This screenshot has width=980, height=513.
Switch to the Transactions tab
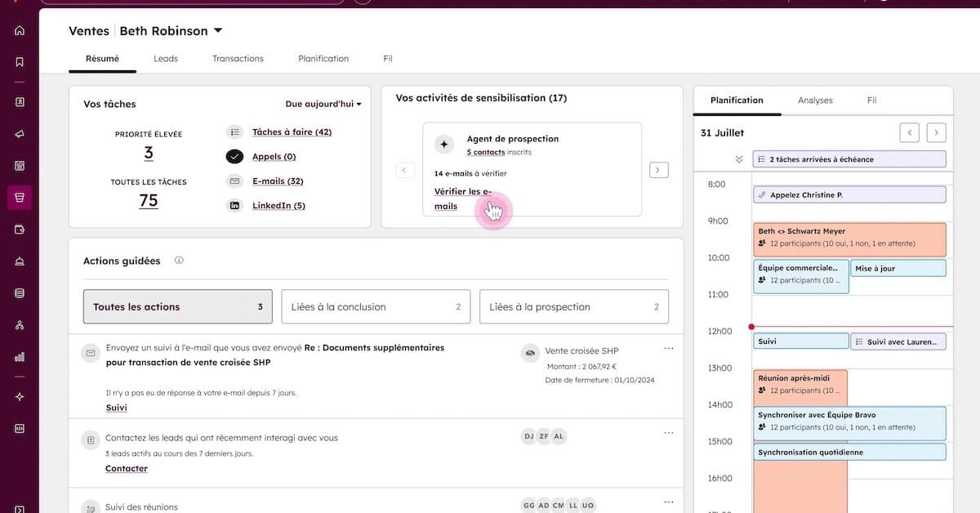click(x=238, y=59)
